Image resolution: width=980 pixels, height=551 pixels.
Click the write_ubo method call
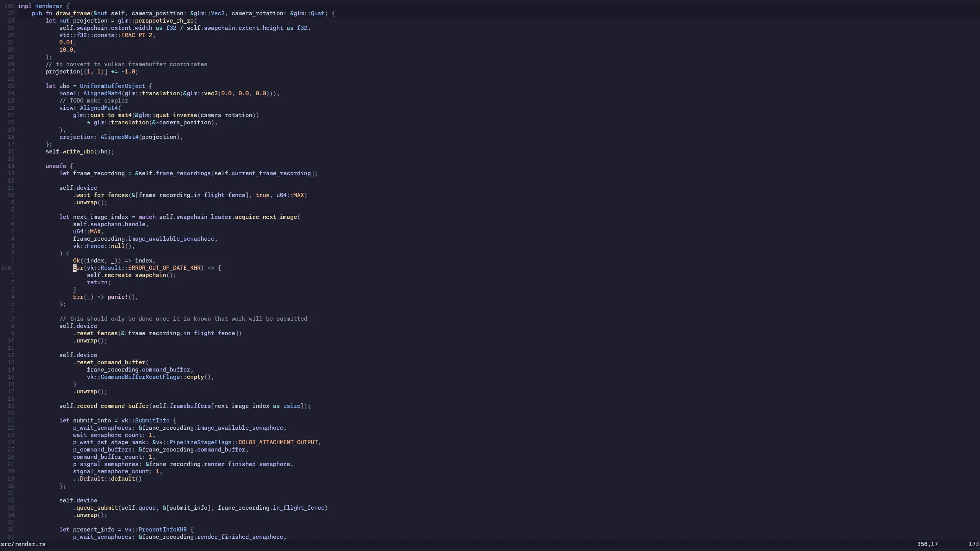coord(78,151)
